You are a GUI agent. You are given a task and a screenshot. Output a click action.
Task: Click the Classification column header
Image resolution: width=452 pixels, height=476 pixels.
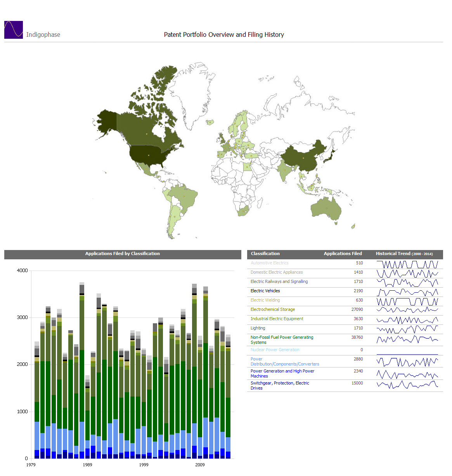[265, 254]
